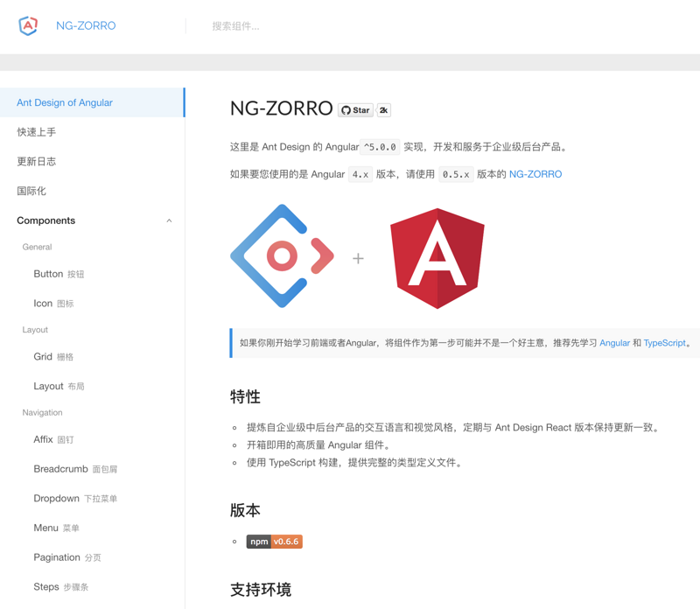Click the npm v0.6.6 version badge

(x=275, y=542)
